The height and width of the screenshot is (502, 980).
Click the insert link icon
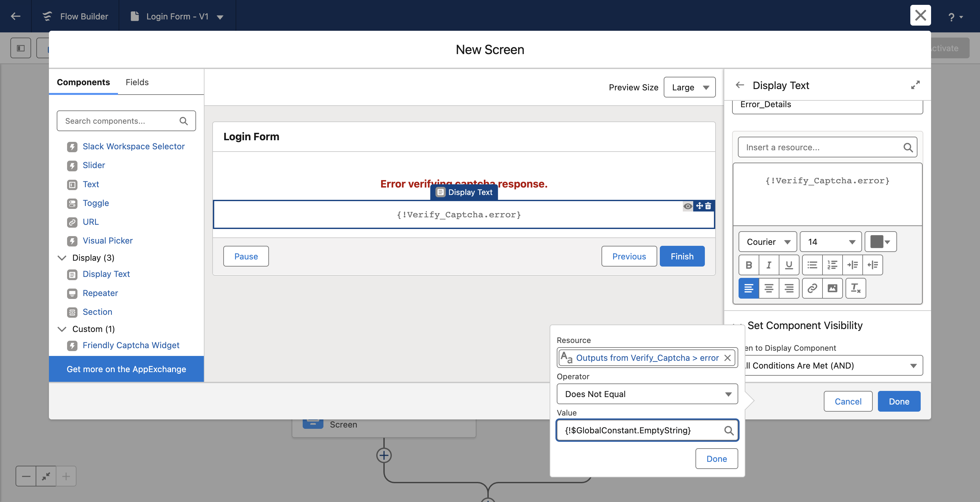pyautogui.click(x=812, y=288)
